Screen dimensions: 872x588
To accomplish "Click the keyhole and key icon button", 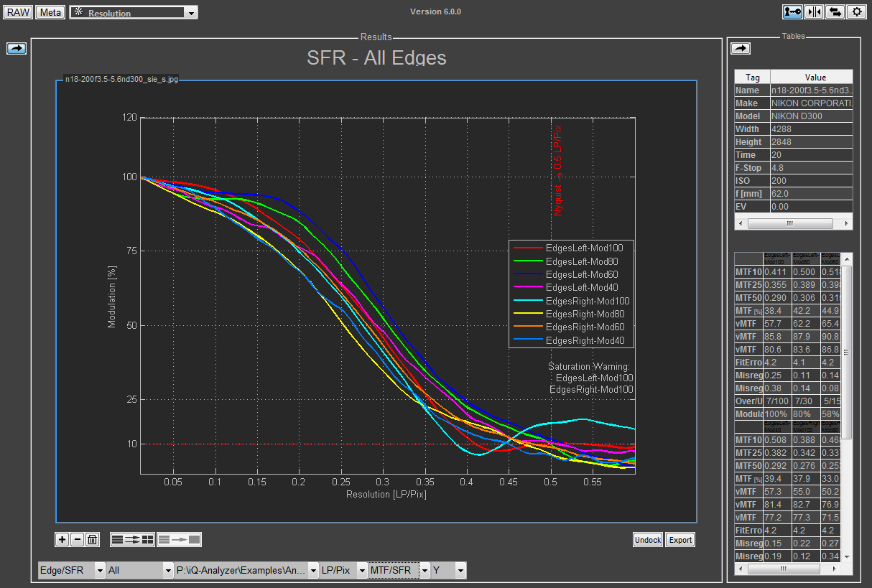I will pos(792,11).
